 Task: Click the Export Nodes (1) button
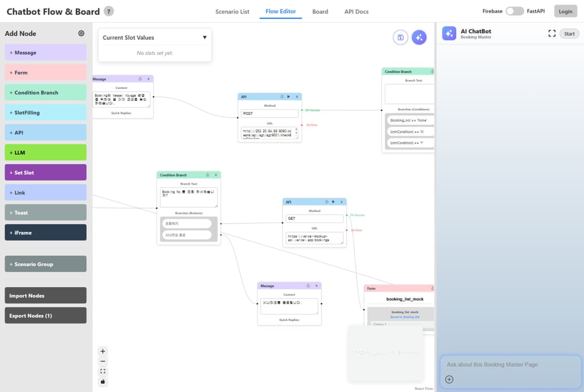coord(46,316)
